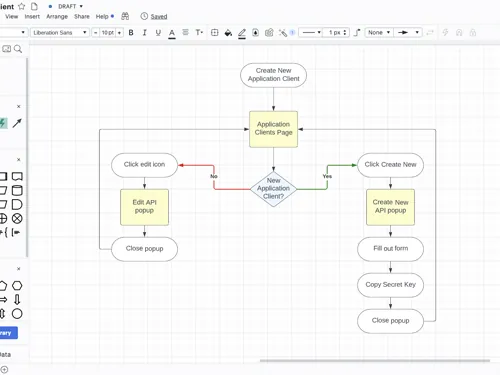Open the Arrange menu

57,16
